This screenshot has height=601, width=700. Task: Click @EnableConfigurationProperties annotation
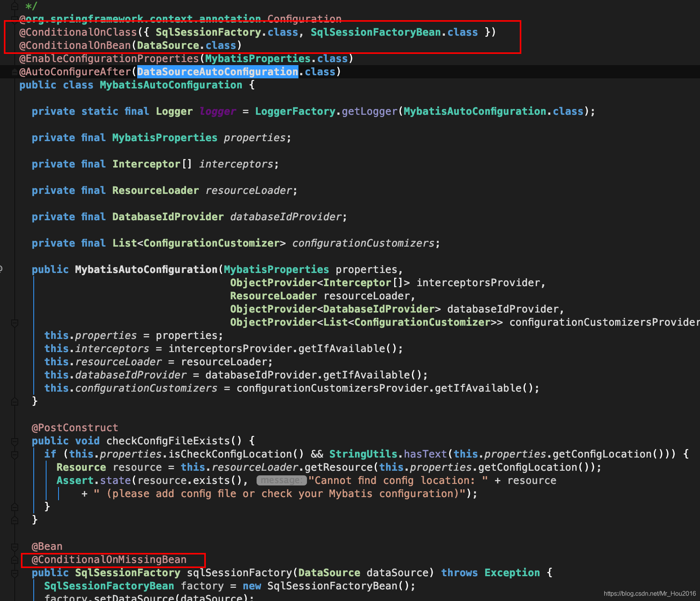[109, 59]
